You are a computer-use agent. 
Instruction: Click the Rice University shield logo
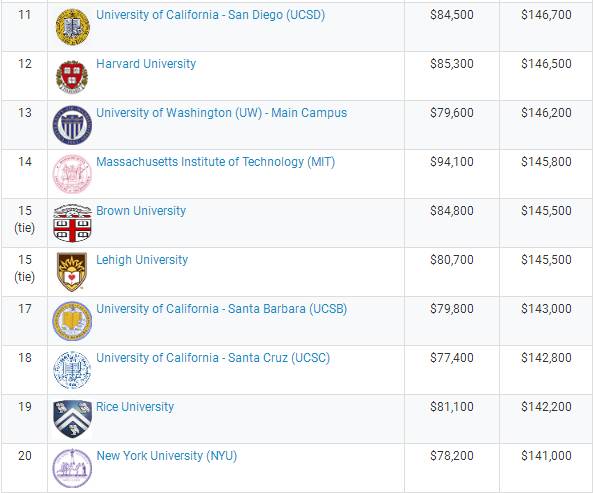[72, 419]
